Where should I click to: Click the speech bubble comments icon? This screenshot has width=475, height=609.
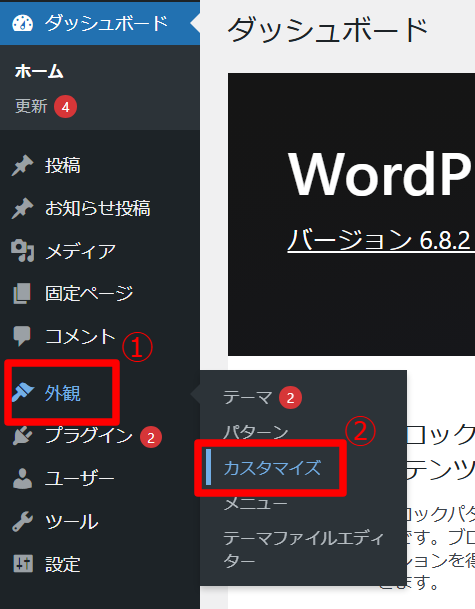(x=22, y=336)
